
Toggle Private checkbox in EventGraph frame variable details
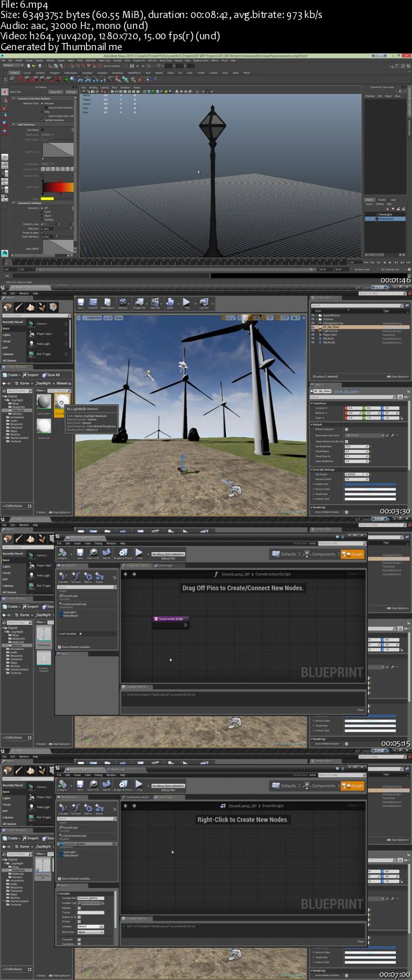pos(79,921)
